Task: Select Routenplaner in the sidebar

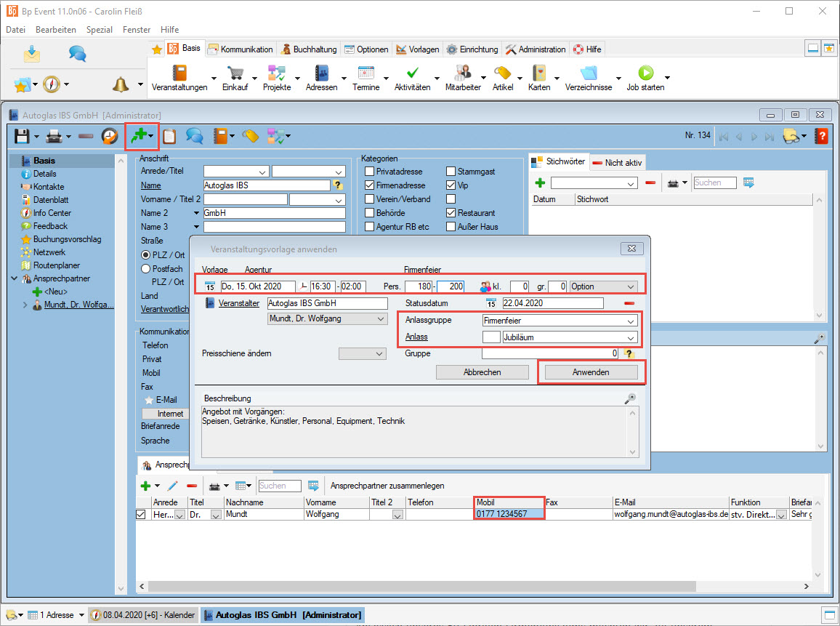Action: click(x=56, y=265)
